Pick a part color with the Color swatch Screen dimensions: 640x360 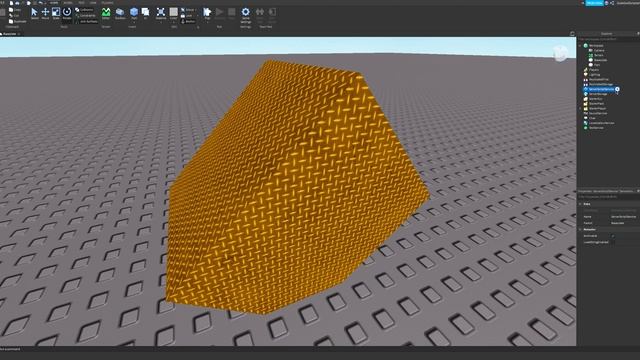[x=173, y=12]
